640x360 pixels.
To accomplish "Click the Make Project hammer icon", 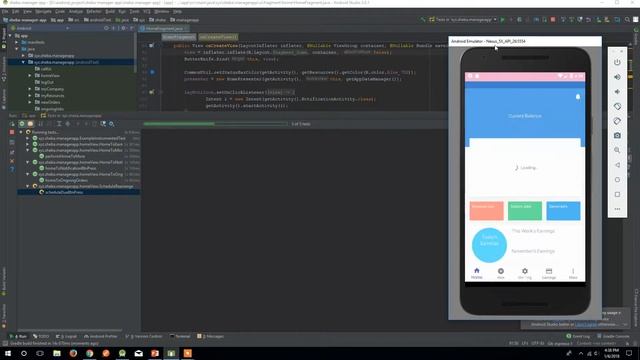I will pyautogui.click(x=423, y=20).
